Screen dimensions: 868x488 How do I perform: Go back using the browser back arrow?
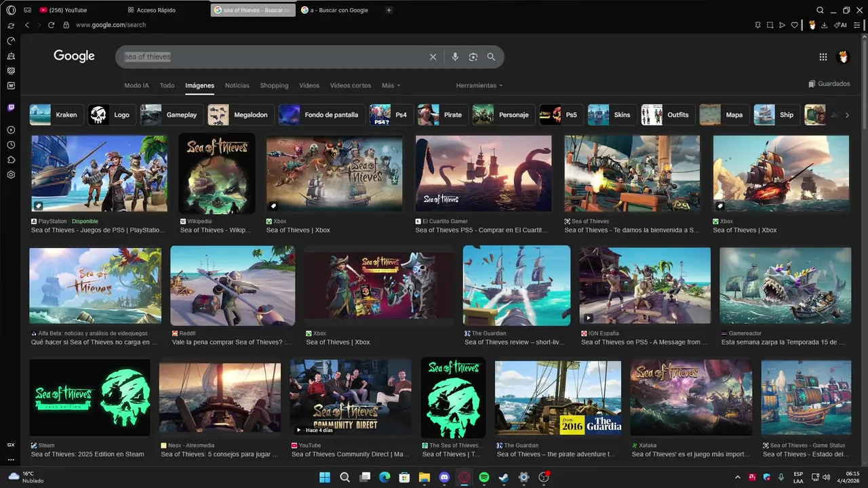27,25
